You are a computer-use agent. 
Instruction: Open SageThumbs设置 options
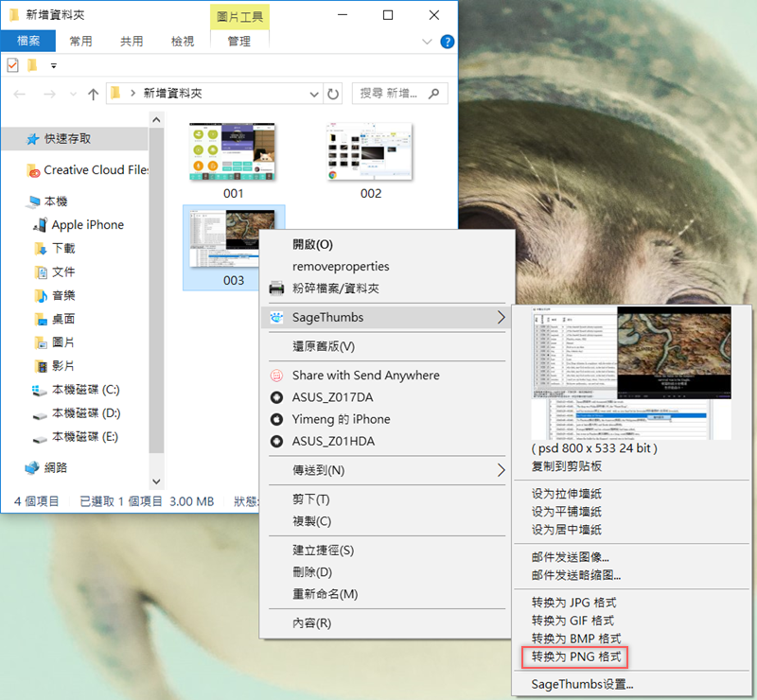click(x=582, y=684)
